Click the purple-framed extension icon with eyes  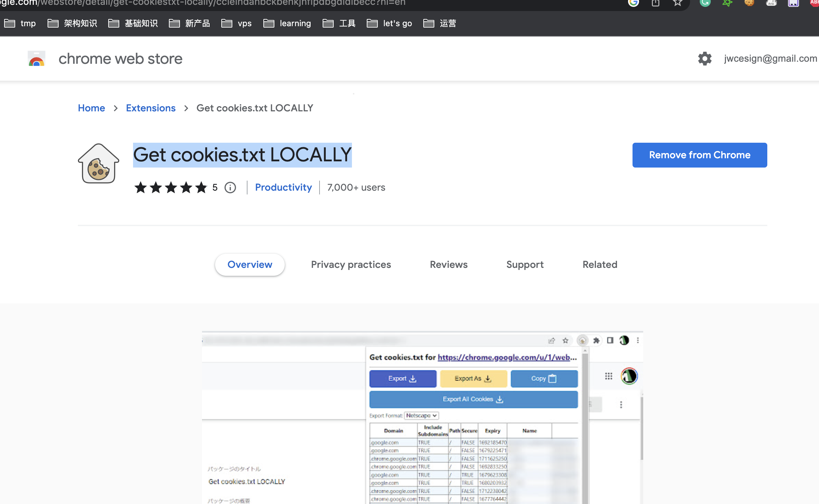(x=793, y=3)
